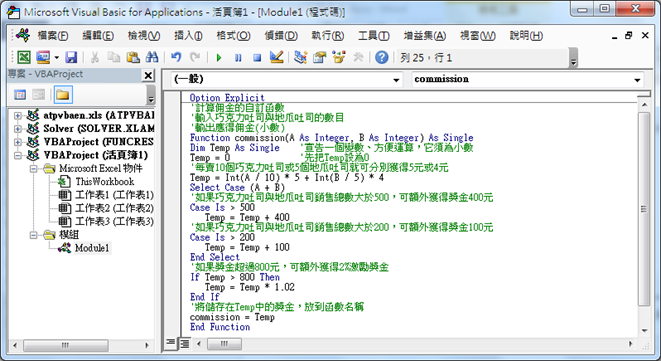Click the View Object icon in project pane
Image resolution: width=661 pixels, height=361 pixels.
click(39, 94)
